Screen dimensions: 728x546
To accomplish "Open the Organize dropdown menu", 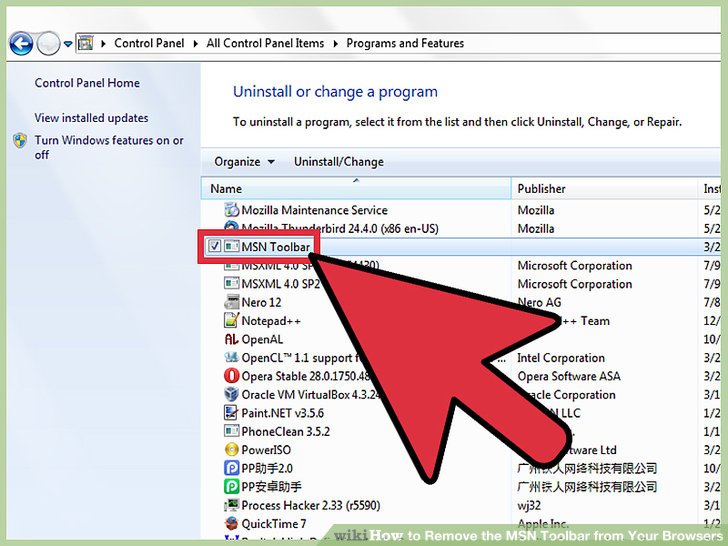I will tap(244, 162).
